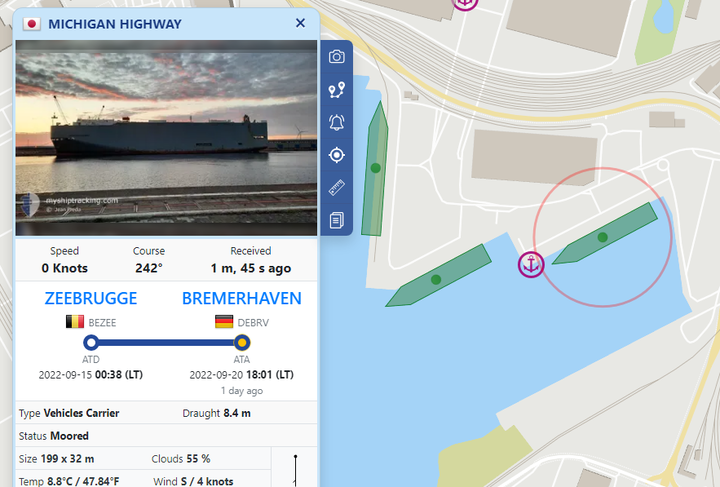Screen dimensions: 720x487
Task: Click the MICHIGAN HIGHWAY vessel name title
Action: pyautogui.click(x=115, y=24)
